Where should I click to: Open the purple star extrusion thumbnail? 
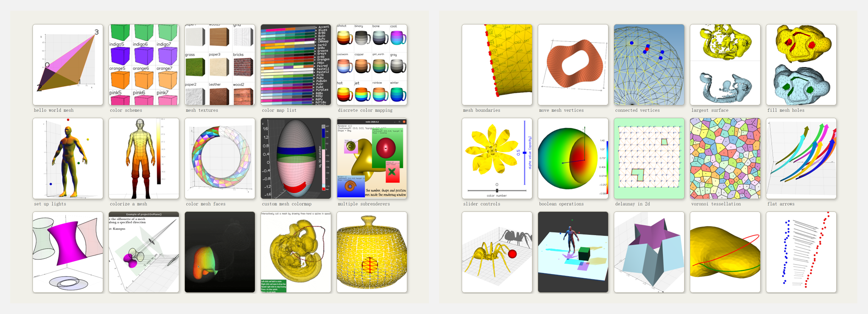pos(649,252)
